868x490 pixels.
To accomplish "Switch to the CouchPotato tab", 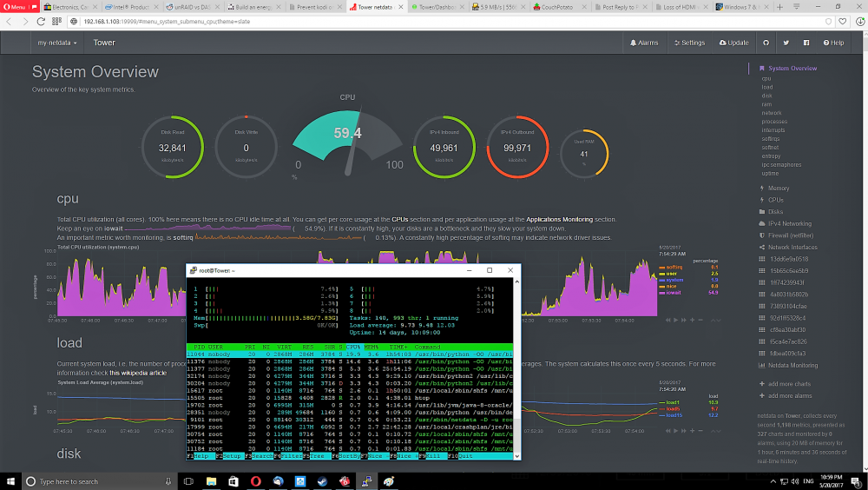I will pyautogui.click(x=558, y=7).
